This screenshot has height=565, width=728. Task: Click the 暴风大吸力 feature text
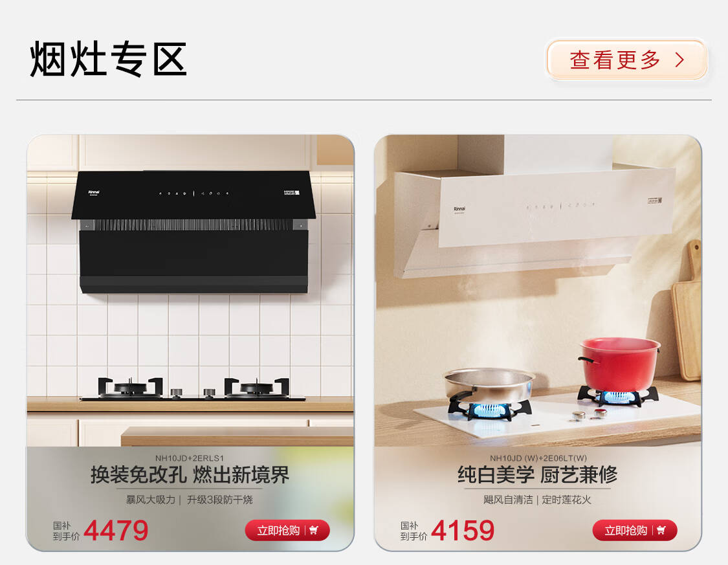pyautogui.click(x=151, y=500)
